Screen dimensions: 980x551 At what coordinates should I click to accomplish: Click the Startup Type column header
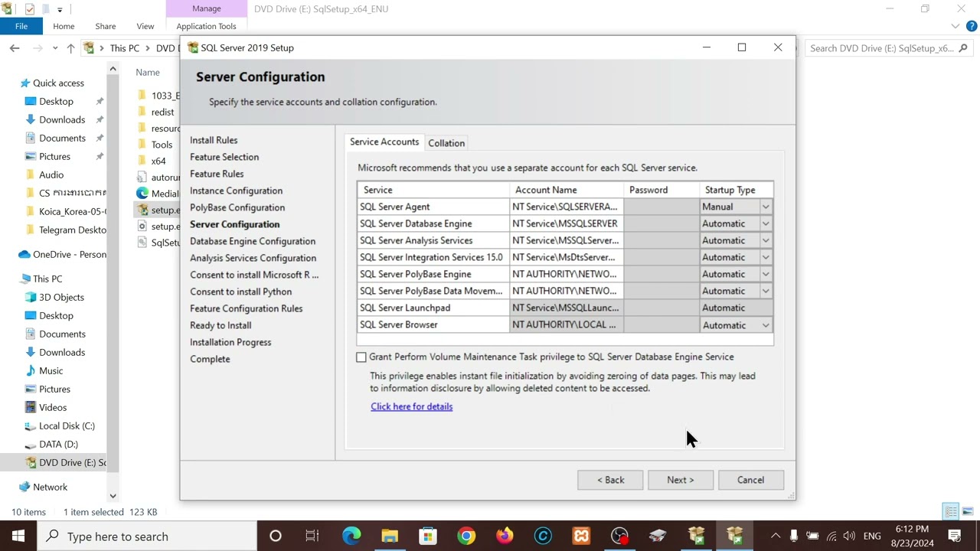tap(736, 190)
